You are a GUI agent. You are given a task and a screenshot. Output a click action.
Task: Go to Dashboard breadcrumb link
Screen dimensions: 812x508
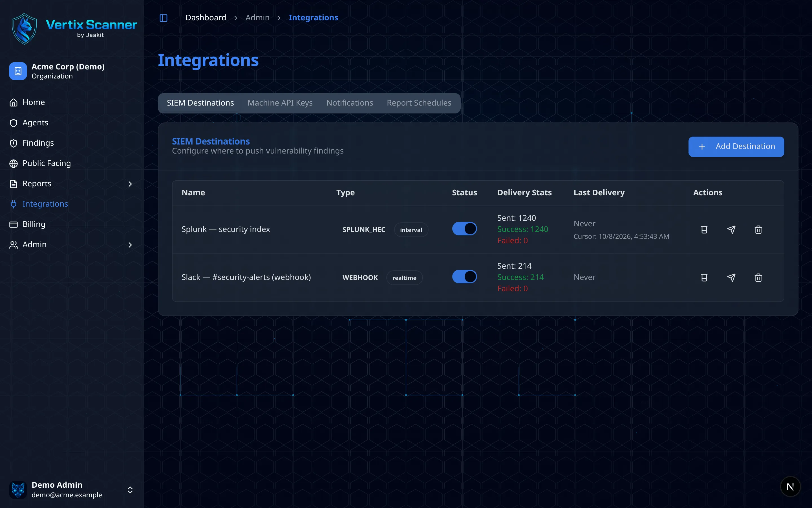[x=206, y=18]
